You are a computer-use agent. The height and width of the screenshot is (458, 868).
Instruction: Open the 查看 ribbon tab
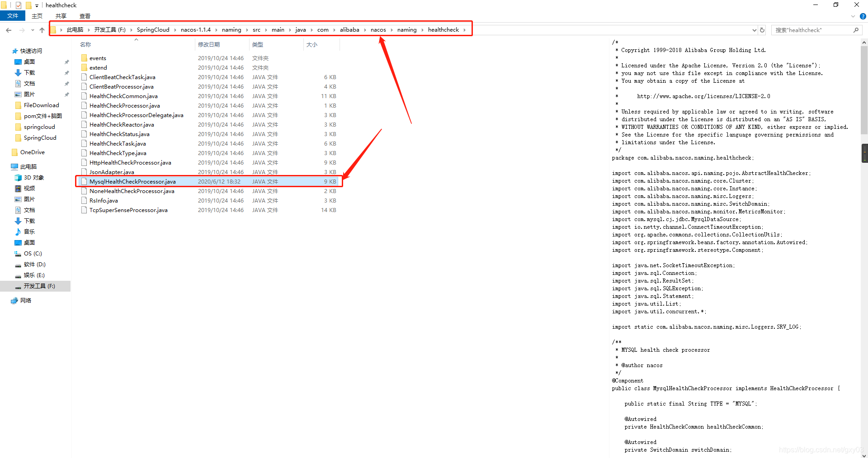click(x=85, y=16)
